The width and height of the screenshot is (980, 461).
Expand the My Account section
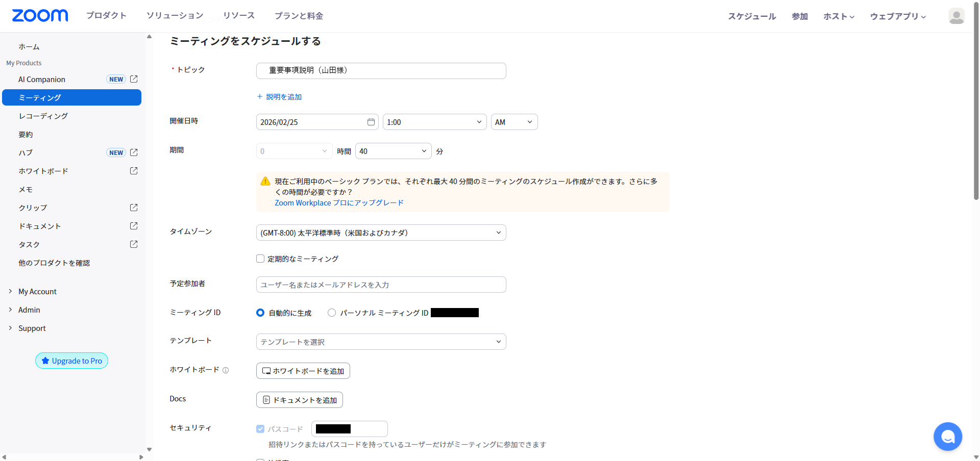coord(37,291)
